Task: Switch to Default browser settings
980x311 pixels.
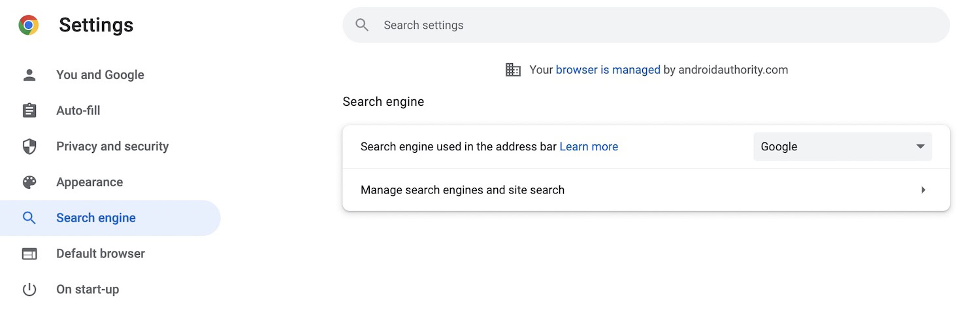Action: pos(101,254)
